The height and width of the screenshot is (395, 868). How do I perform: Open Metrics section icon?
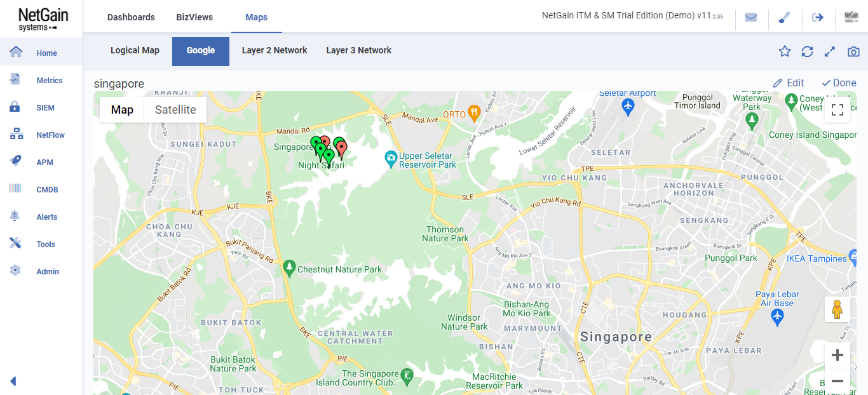click(x=15, y=79)
